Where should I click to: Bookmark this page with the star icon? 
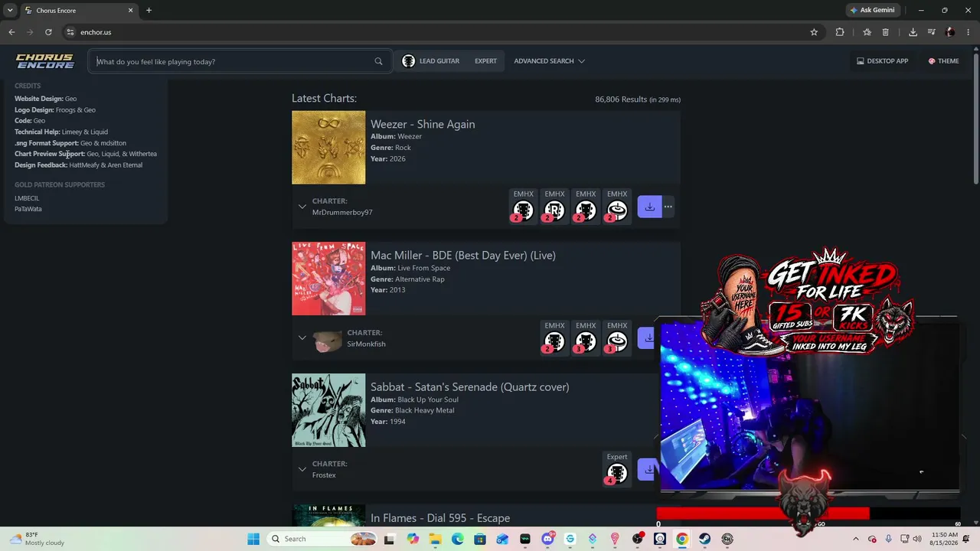tap(814, 32)
